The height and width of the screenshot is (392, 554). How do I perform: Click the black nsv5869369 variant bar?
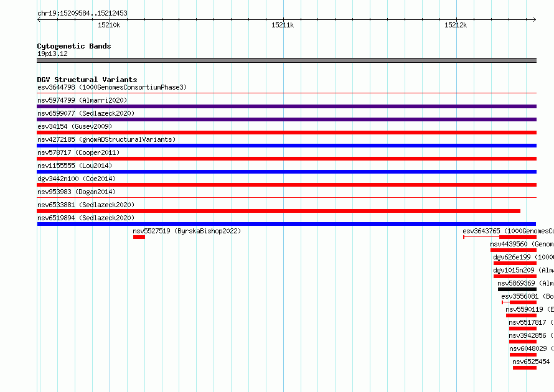[x=517, y=289]
